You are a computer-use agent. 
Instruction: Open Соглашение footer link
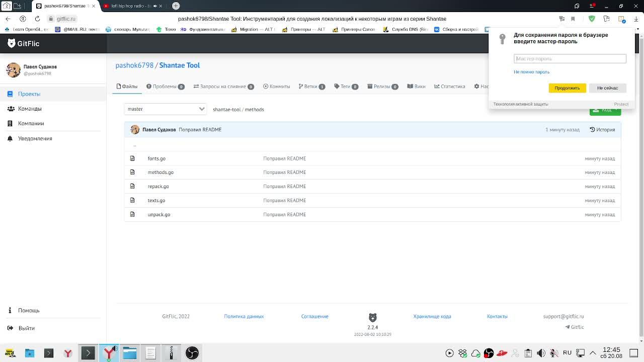(x=314, y=316)
